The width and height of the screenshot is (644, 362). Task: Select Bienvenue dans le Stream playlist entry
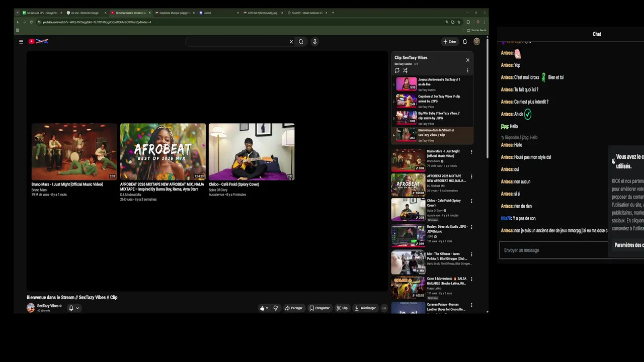(432, 135)
